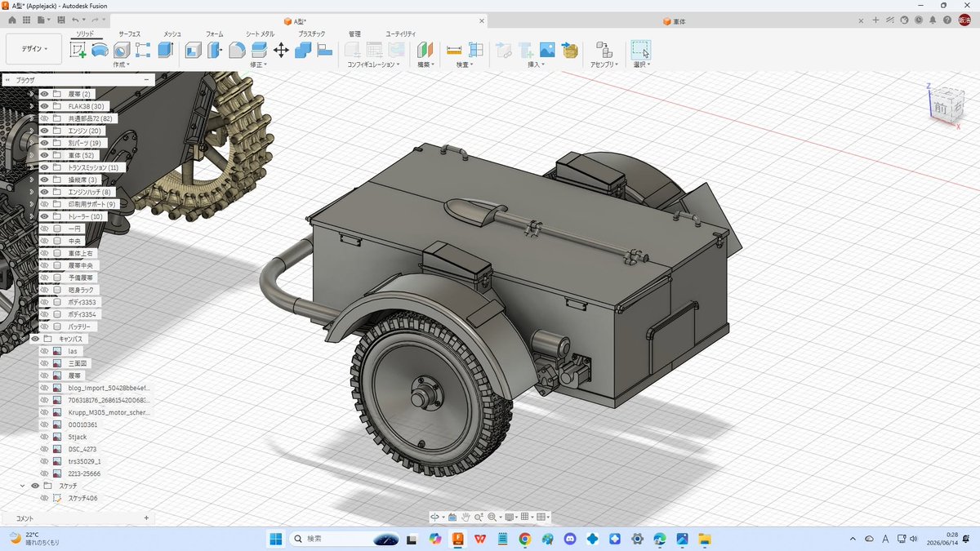Click the Align tool icon

click(x=324, y=50)
